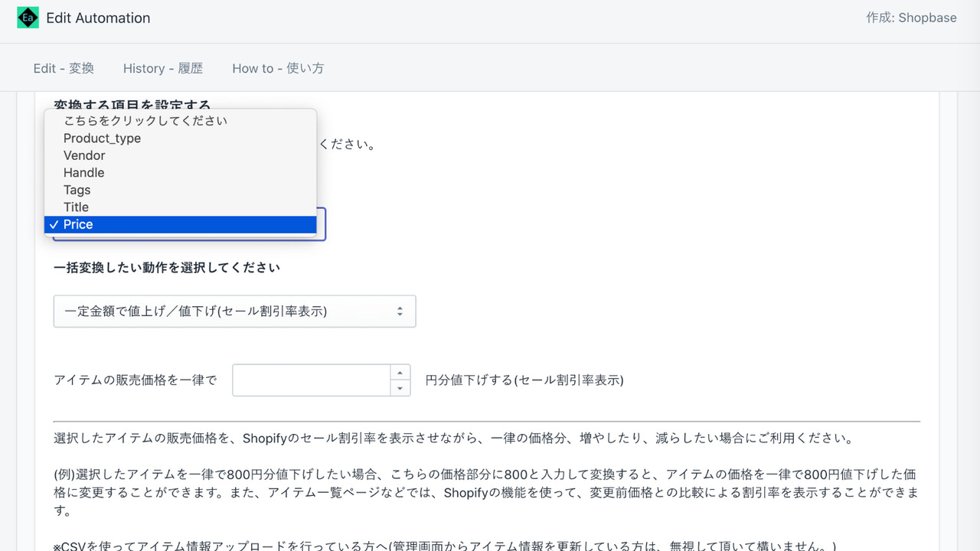Click the checkmark beside the Price option

tap(54, 224)
